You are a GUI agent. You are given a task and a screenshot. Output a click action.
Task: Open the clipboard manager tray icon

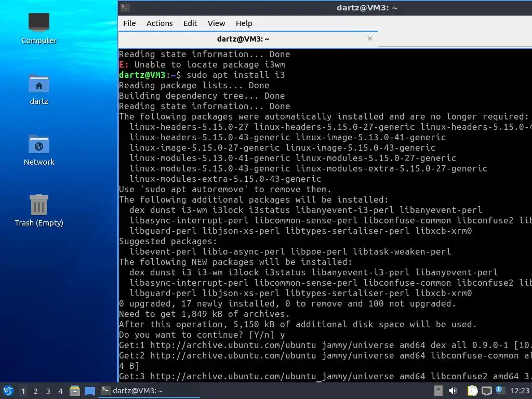pyautogui.click(x=472, y=391)
